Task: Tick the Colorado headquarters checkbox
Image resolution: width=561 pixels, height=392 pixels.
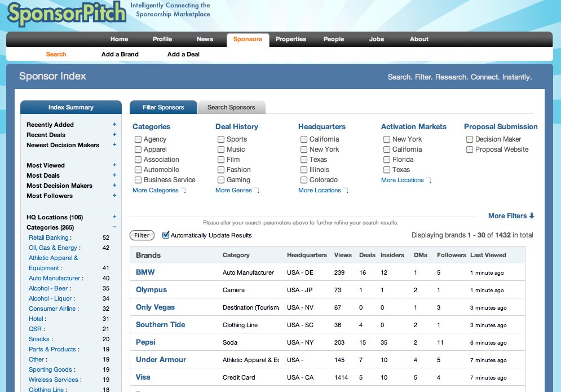Action: (x=304, y=180)
